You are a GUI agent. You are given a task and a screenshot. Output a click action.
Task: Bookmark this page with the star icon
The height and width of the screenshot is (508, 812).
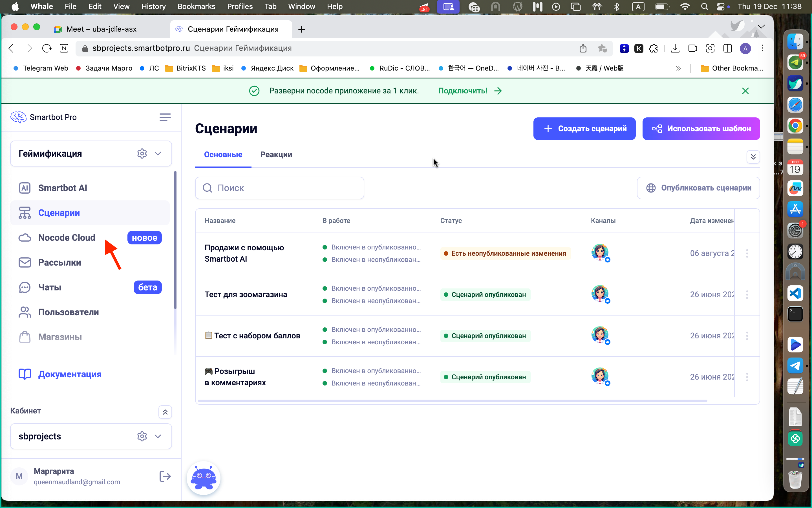pos(603,48)
